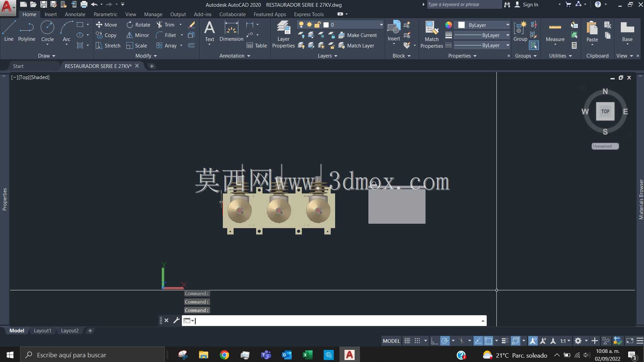644x362 pixels.
Task: Toggle drawing grid display in status bar
Action: click(407, 341)
